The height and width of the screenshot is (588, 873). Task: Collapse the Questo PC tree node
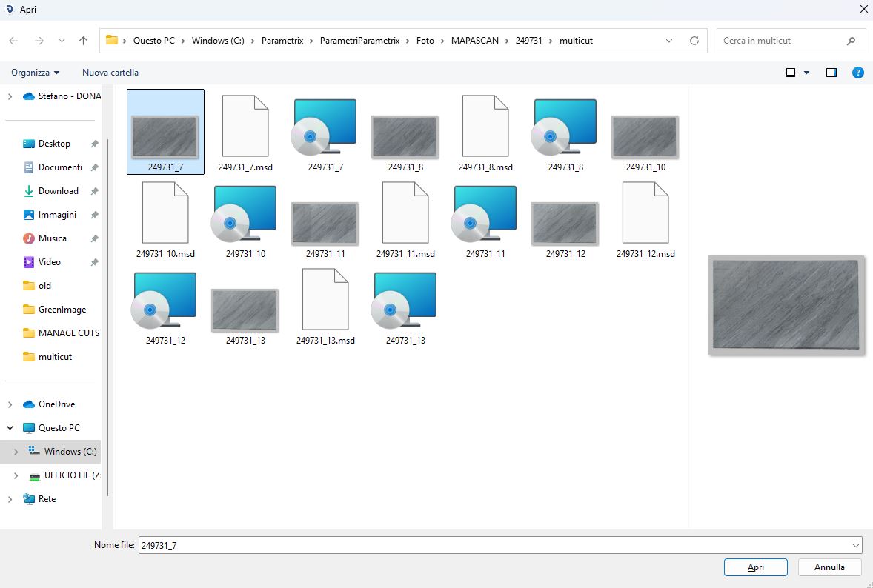(10, 428)
